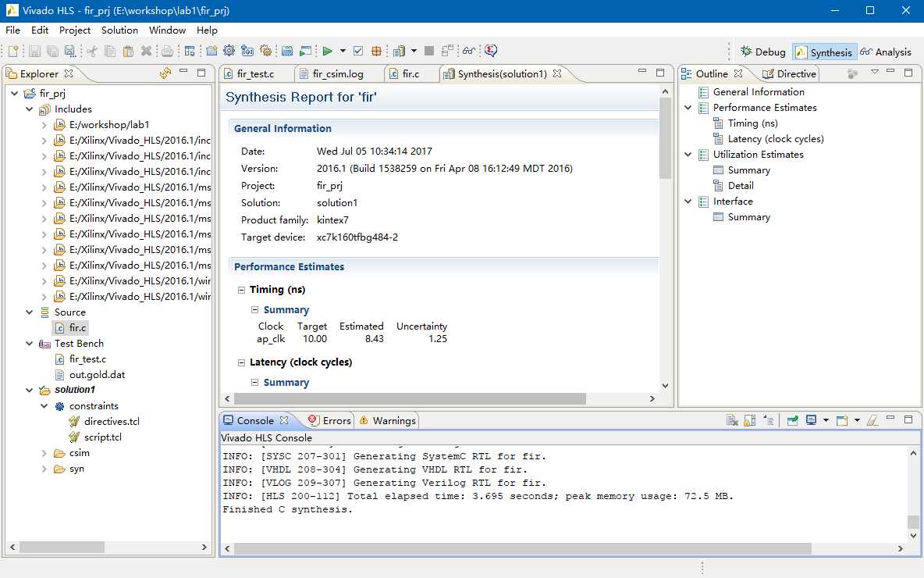Viewport: 924px width, 578px height.
Task: Open the C Synthesis dropdown arrow
Action: coord(343,52)
